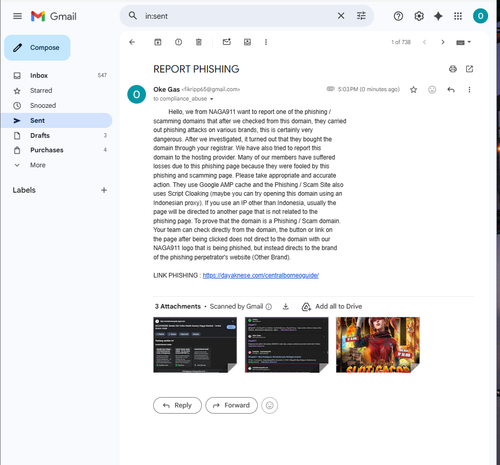Select the Sent folder

point(57,120)
